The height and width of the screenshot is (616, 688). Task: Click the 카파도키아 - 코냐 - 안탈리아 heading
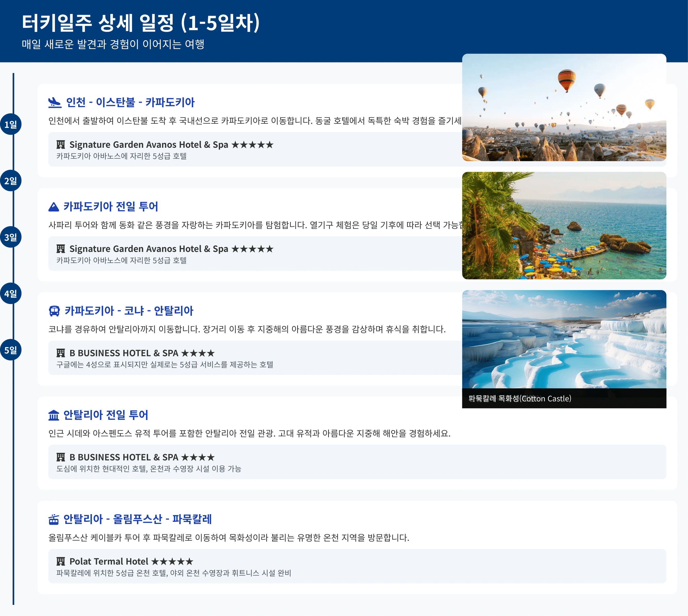(x=129, y=311)
